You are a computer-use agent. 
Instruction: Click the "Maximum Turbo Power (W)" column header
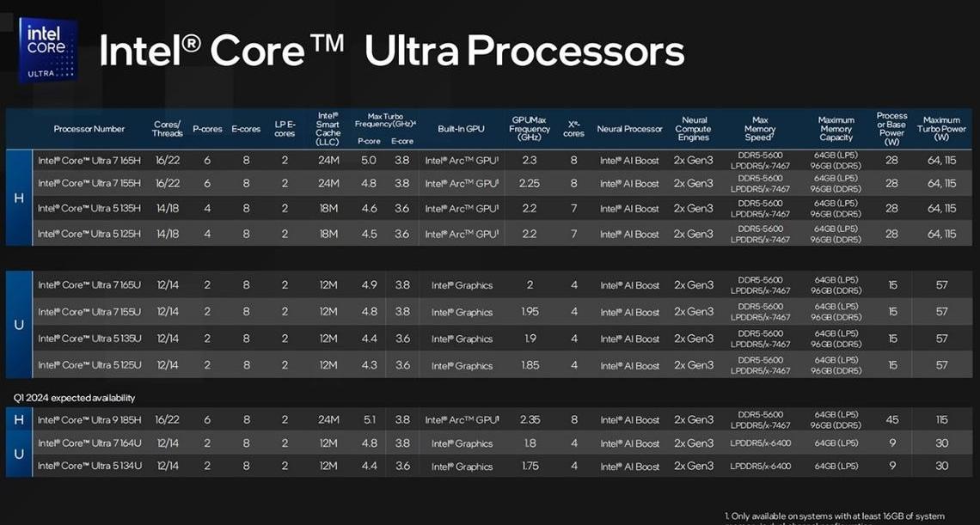coord(941,129)
